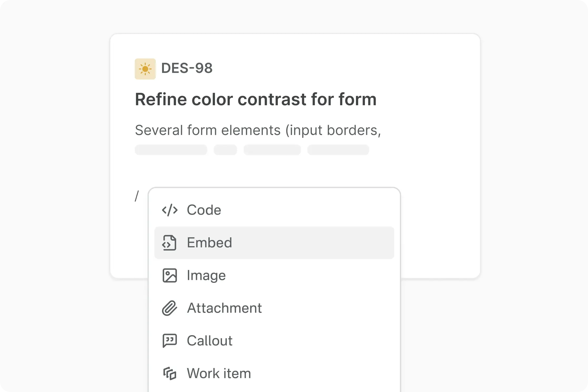588x392 pixels.
Task: Click the description starting with Several form elements
Action: pos(258,130)
